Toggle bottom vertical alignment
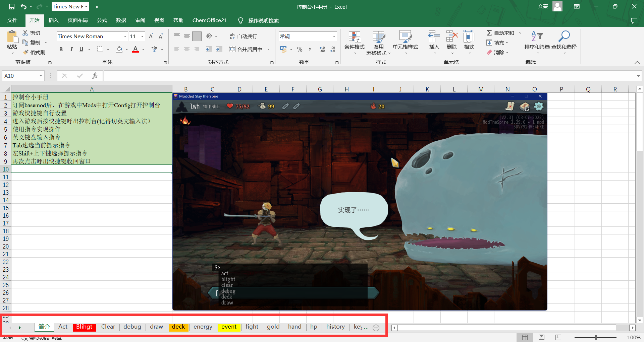644x342 pixels. click(x=197, y=36)
